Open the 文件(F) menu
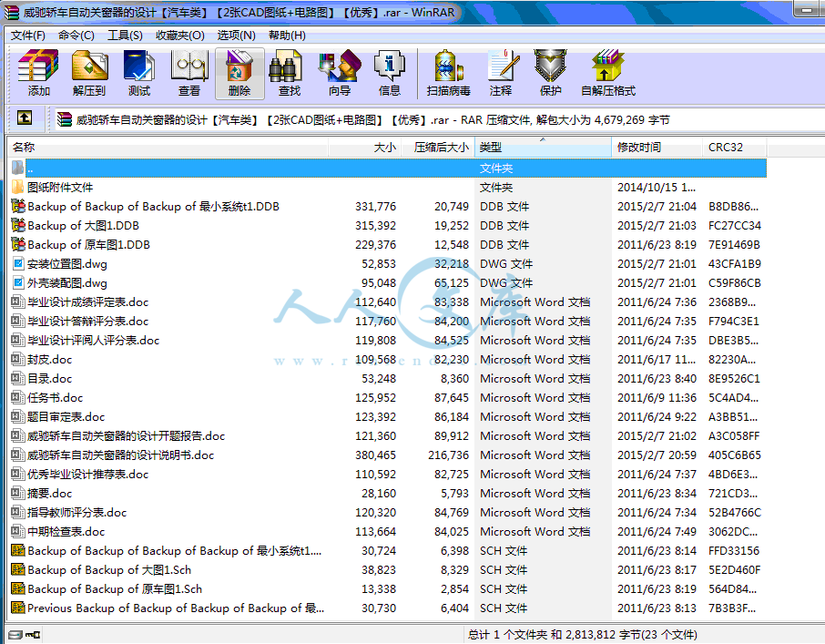The image size is (825, 644). 28,36
